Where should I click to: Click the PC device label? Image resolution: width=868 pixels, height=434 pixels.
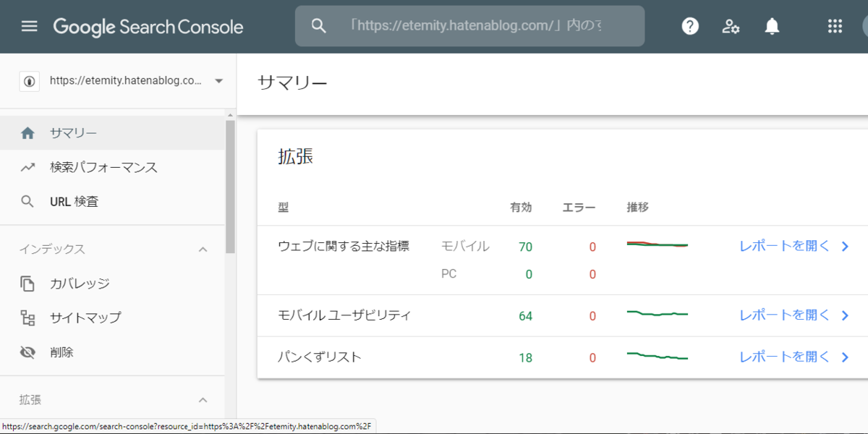click(449, 273)
